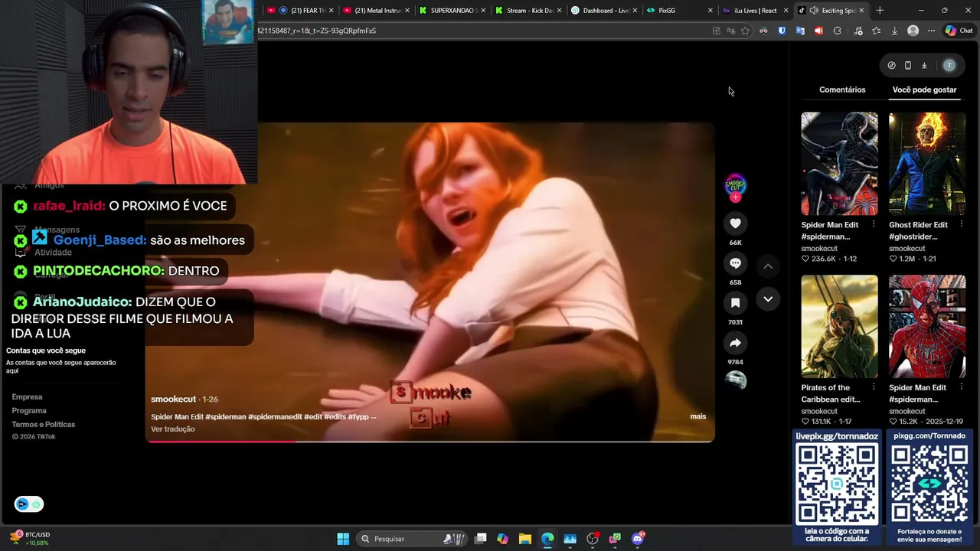Viewport: 980px width, 551px height.
Task: Open the black Spider Man Edit thumbnail
Action: click(x=839, y=164)
